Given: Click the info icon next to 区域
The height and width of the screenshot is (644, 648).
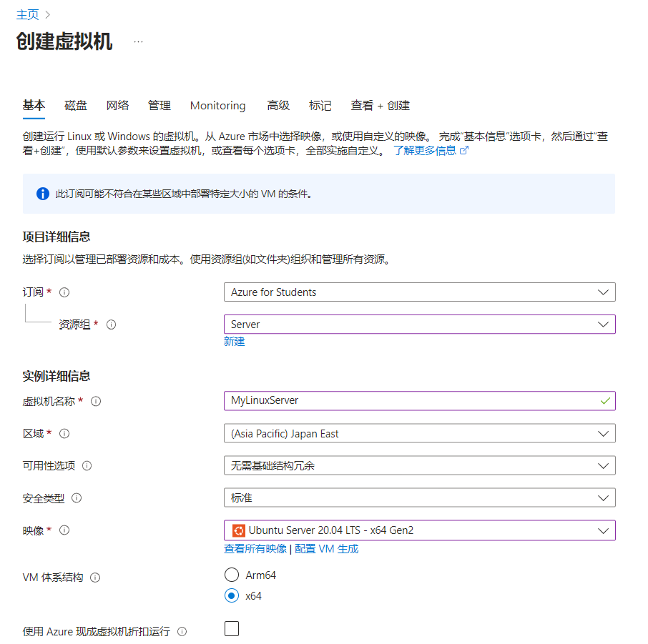Looking at the screenshot, I should [x=64, y=433].
